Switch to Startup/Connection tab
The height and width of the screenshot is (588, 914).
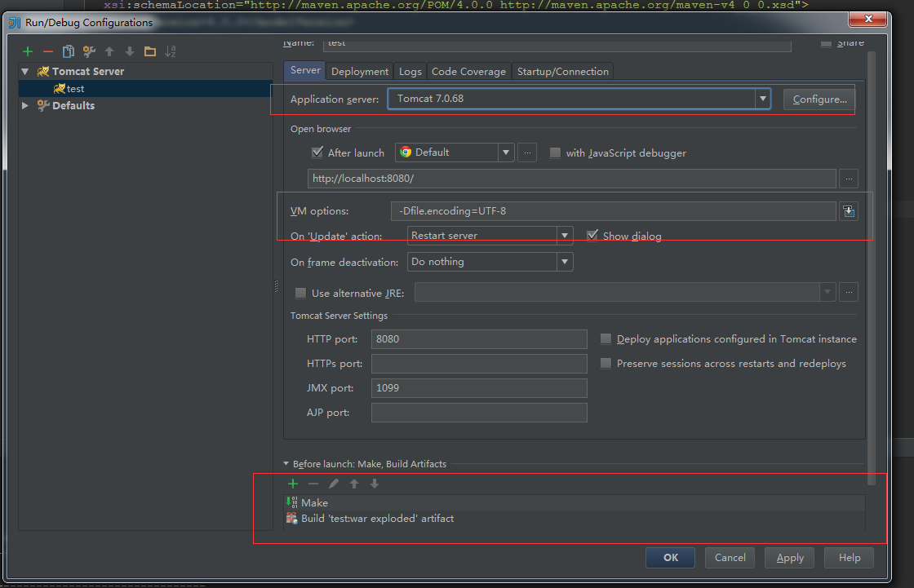(563, 71)
